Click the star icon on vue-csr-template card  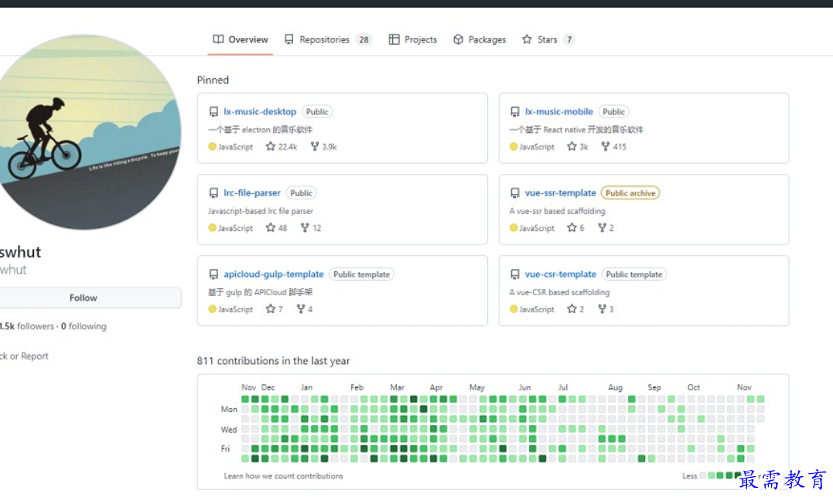[x=572, y=308]
